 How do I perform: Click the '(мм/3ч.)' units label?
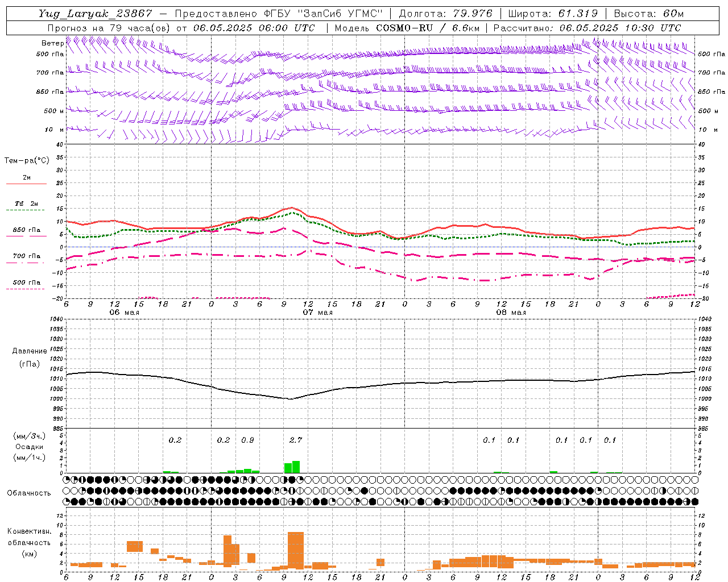click(x=30, y=436)
